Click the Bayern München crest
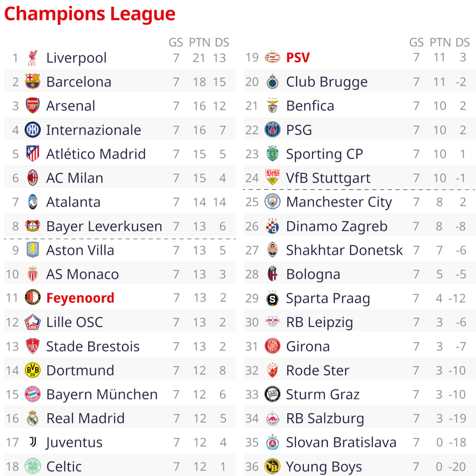Screen dimensions: 476x476 [x=33, y=394]
